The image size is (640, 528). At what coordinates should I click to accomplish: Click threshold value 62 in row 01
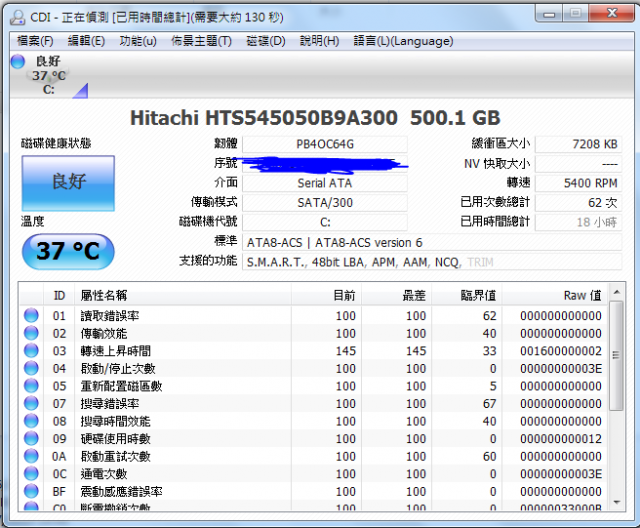[x=489, y=316]
